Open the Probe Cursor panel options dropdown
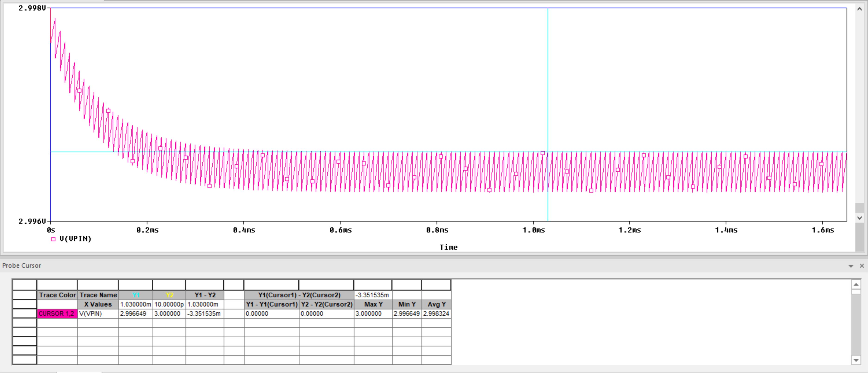Image resolution: width=868 pixels, height=373 pixels. [x=851, y=266]
